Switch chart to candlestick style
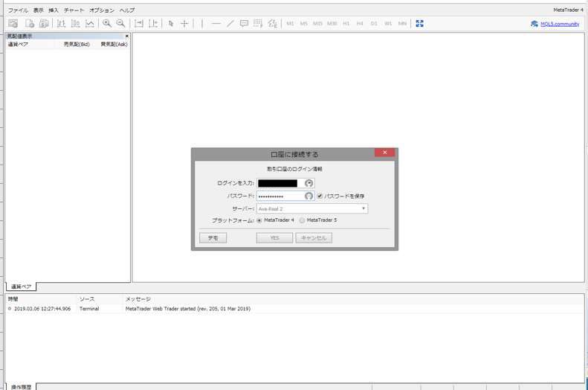The image size is (588, 390). (75, 24)
